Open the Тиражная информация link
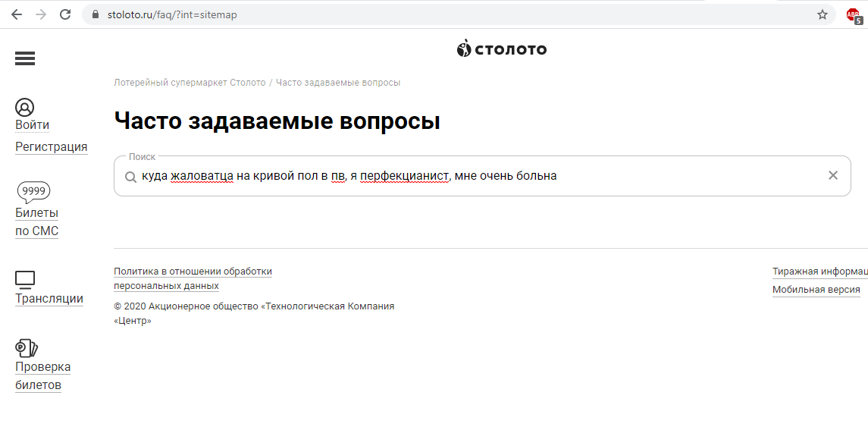 click(819, 272)
